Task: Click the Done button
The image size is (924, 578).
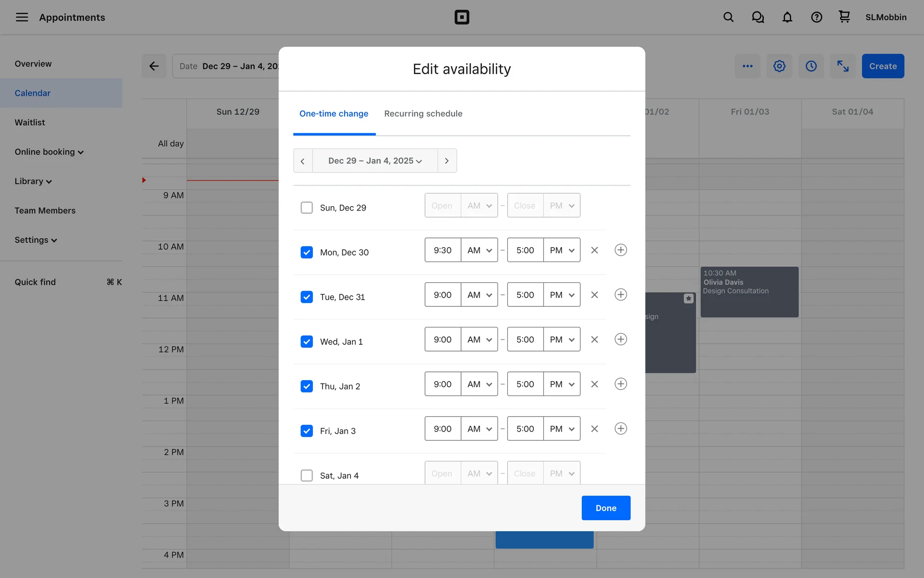Action: [605, 508]
